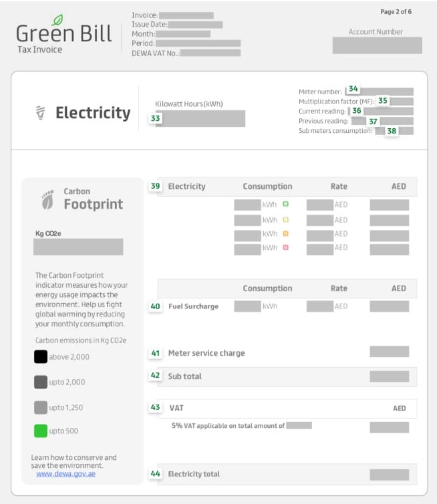This screenshot has height=504, width=437.
Task: Click the Carbon Footprint foot icon
Action: (47, 198)
